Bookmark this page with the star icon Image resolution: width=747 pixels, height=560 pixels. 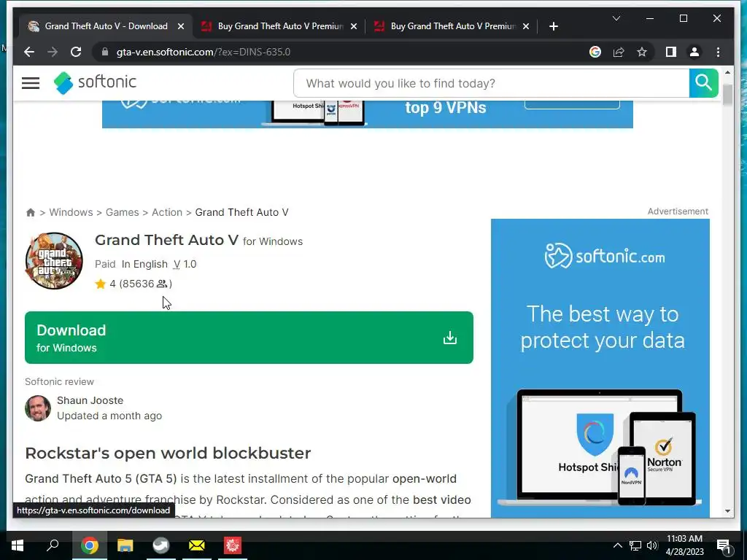642,52
